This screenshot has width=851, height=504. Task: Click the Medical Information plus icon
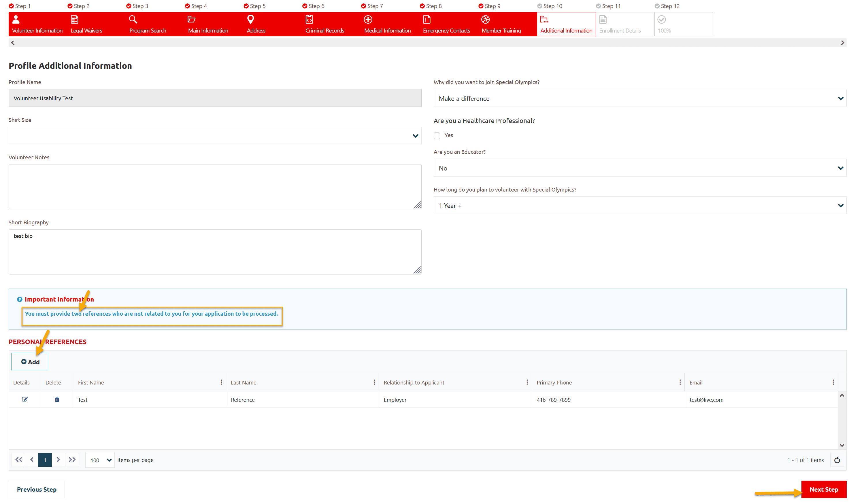368,19
